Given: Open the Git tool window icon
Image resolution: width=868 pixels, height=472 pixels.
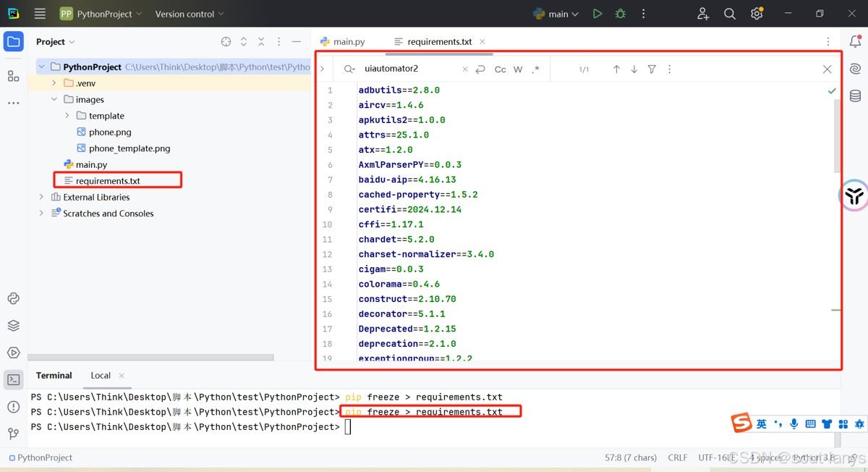Looking at the screenshot, I should click(13, 434).
